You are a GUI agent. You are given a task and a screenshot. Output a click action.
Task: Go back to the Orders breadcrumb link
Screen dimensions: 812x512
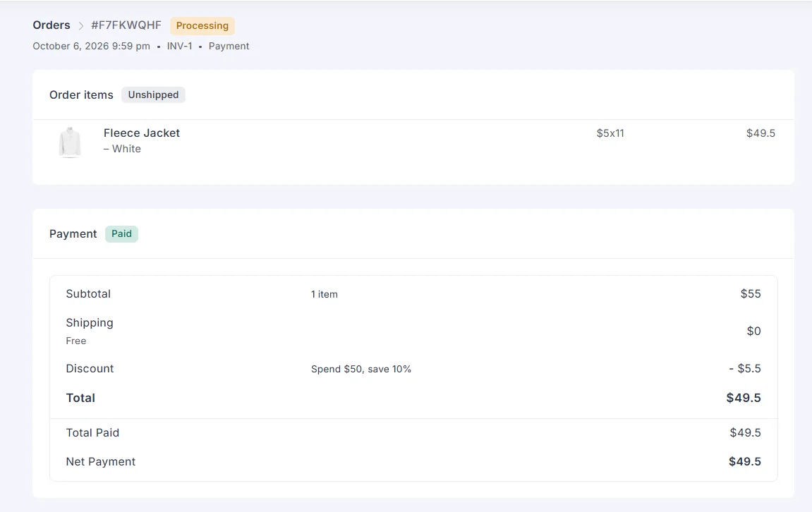pos(51,25)
